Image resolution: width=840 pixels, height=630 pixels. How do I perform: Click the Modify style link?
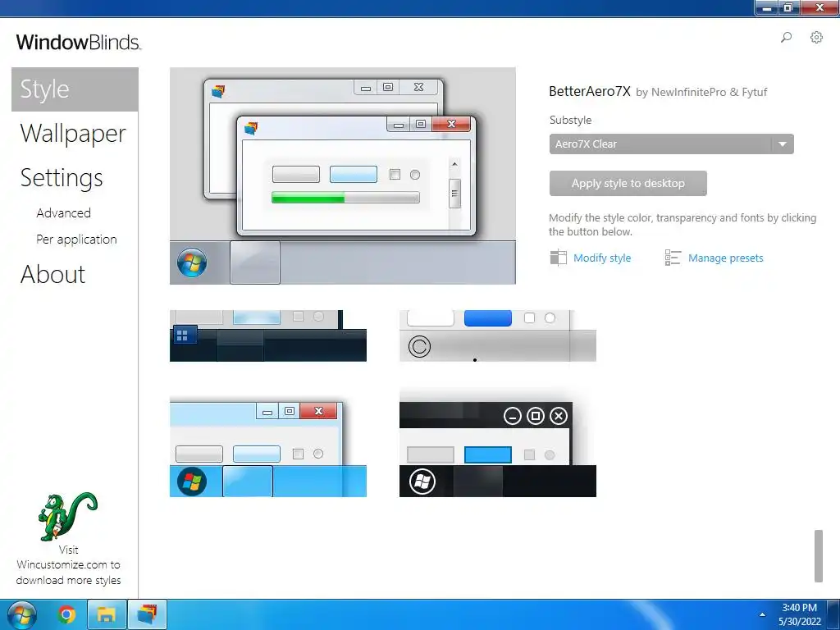click(x=601, y=258)
